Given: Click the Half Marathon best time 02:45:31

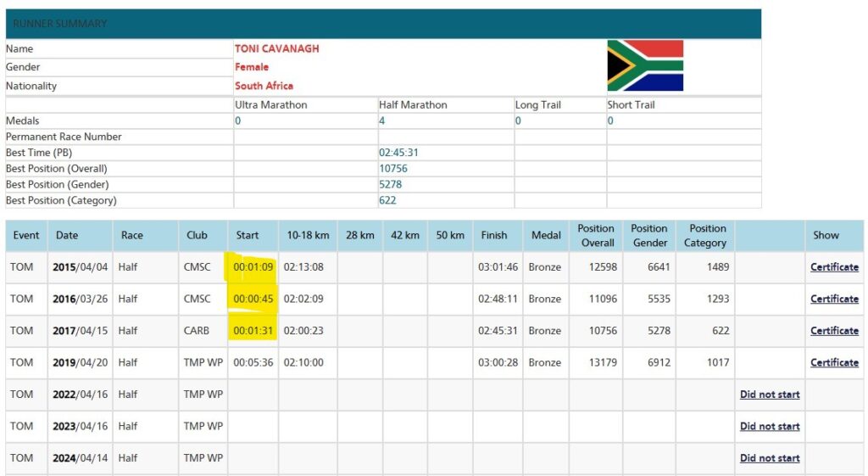Looking at the screenshot, I should pyautogui.click(x=398, y=153).
